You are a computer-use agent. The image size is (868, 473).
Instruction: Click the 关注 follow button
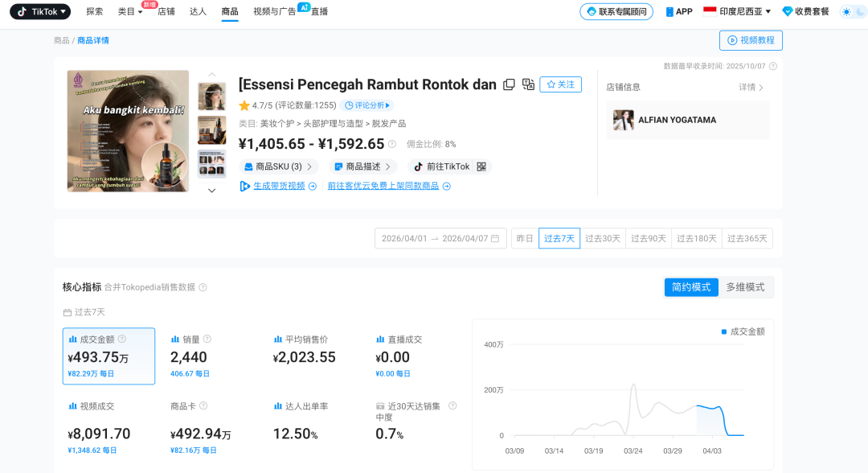coord(560,84)
